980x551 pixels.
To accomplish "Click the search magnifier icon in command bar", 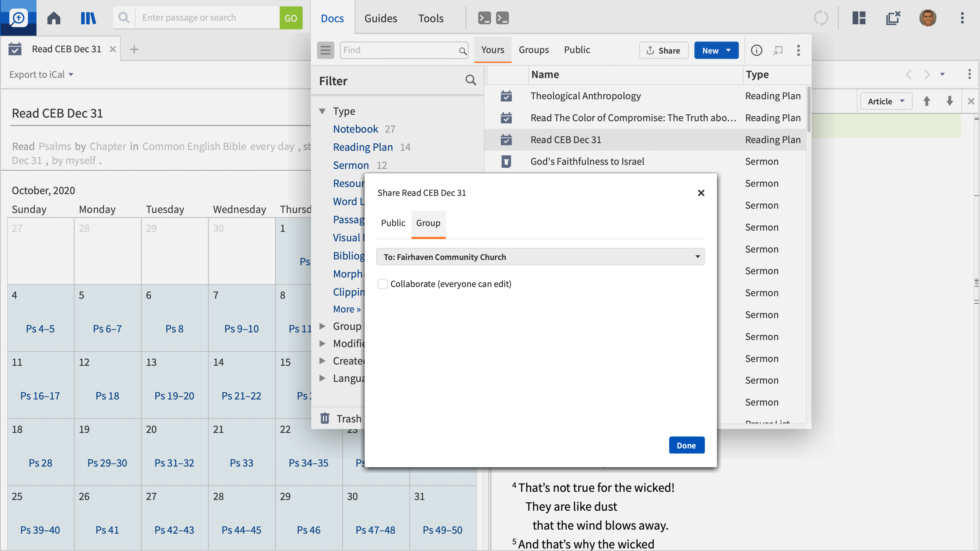I will [124, 18].
